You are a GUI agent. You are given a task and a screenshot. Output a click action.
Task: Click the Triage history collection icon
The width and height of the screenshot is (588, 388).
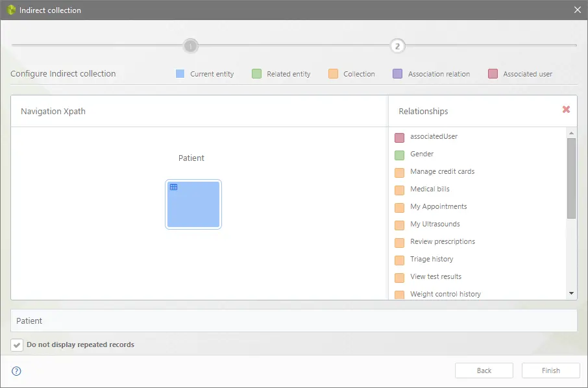click(x=399, y=260)
